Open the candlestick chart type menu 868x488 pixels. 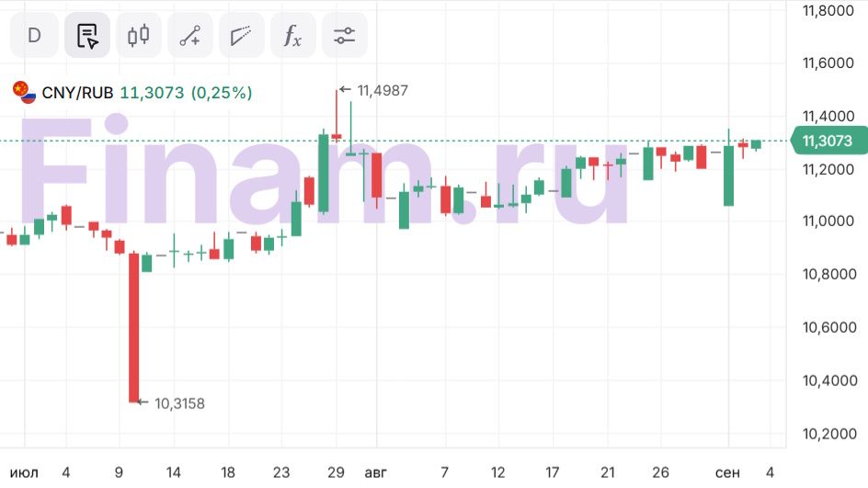point(139,36)
